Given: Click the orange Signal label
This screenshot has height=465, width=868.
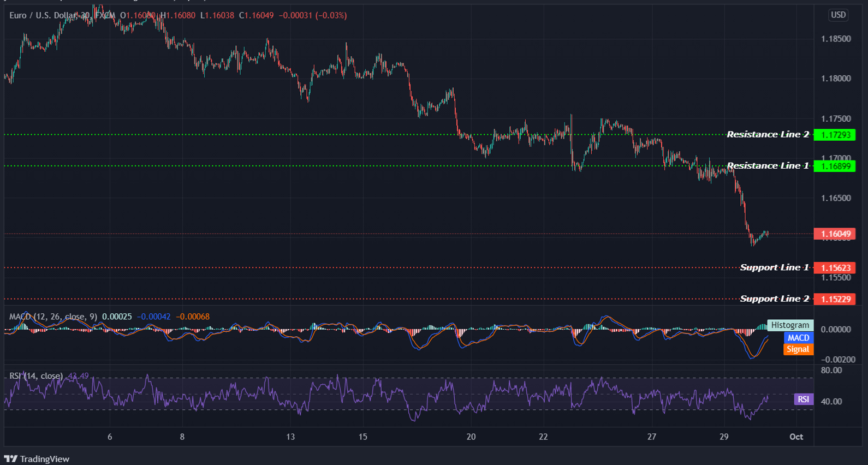Looking at the screenshot, I should point(798,349).
